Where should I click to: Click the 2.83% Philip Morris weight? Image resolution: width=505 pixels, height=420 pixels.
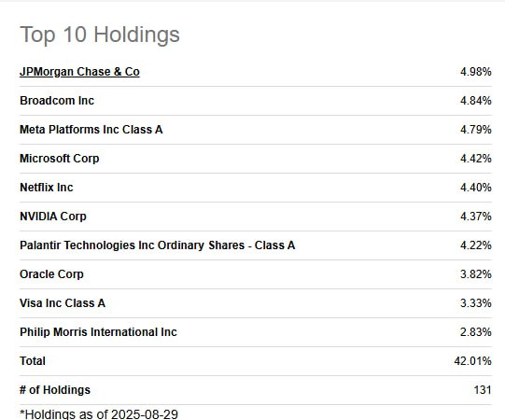pos(476,332)
